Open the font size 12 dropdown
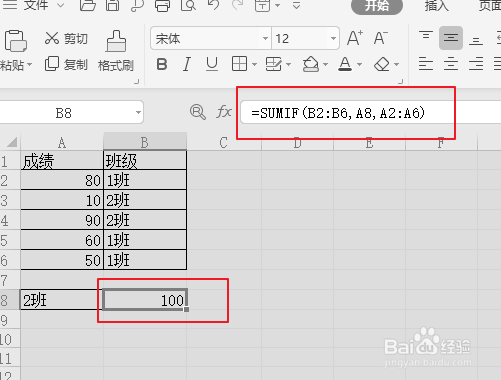The height and width of the screenshot is (380, 501). pyautogui.click(x=333, y=38)
